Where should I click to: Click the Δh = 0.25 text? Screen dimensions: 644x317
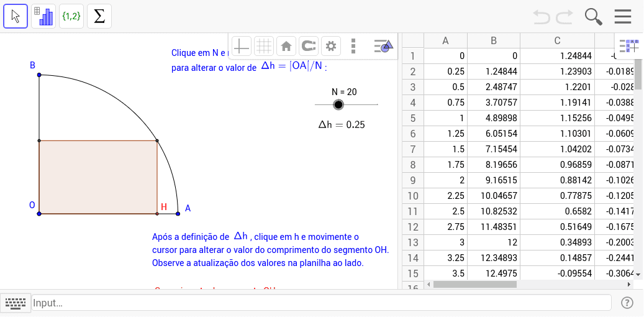click(342, 124)
